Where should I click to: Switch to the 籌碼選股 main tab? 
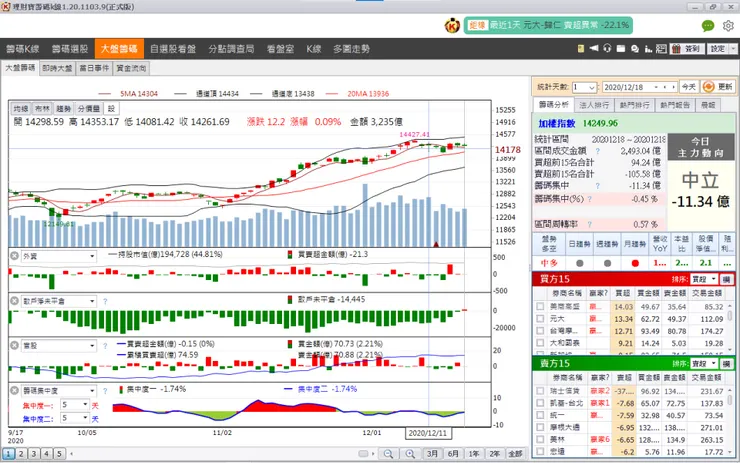[x=70, y=49]
